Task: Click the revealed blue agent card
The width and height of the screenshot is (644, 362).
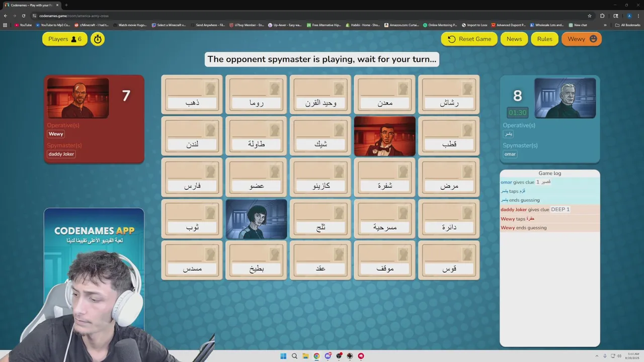Action: pyautogui.click(x=256, y=219)
